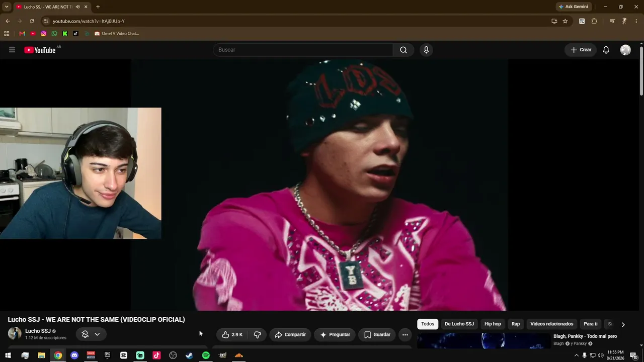644x362 pixels.
Task: Open the QR code extension icon
Action: 582,21
